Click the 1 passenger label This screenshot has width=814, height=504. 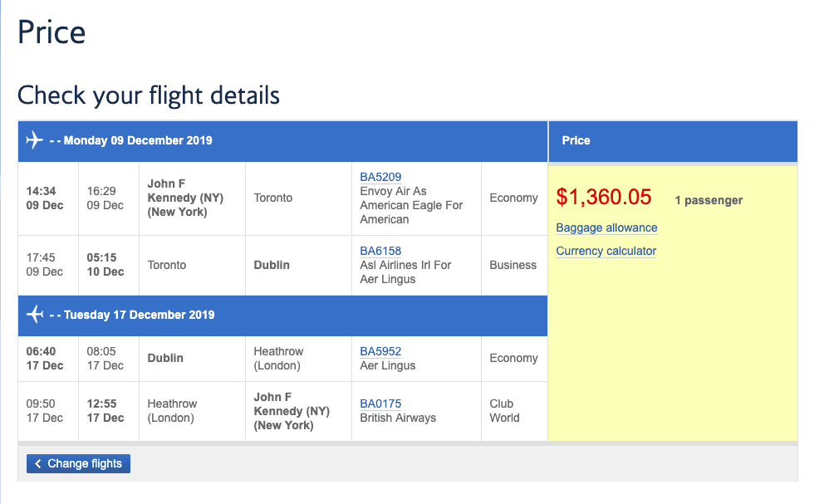(709, 200)
